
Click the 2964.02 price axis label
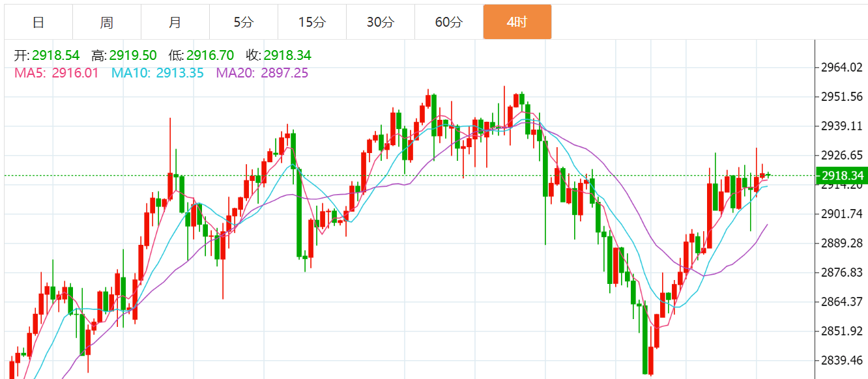842,68
